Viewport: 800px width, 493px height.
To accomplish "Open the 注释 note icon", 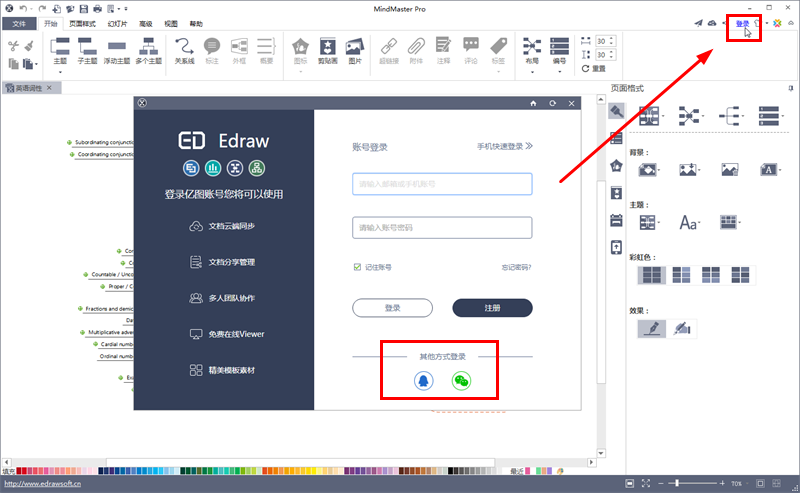I will (443, 45).
